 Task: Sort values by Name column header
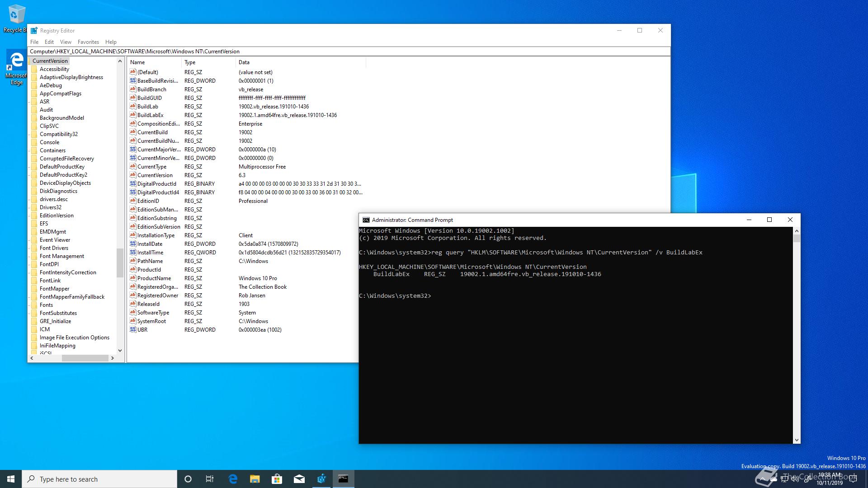(154, 62)
